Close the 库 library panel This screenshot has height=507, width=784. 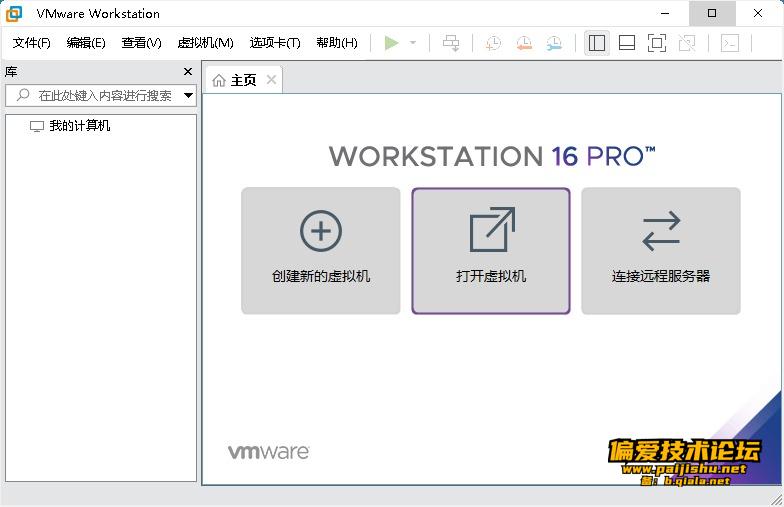click(x=188, y=72)
